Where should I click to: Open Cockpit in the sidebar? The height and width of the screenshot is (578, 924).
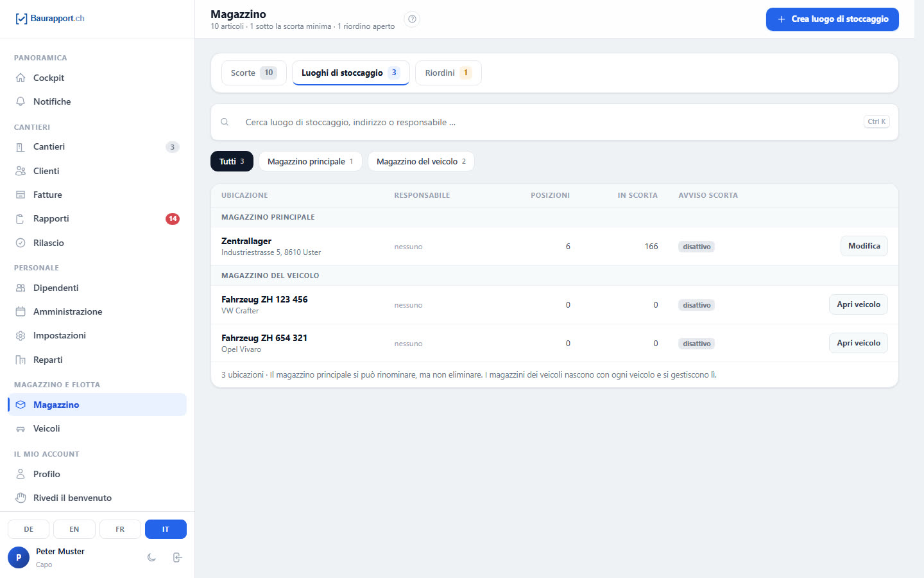tap(97, 78)
